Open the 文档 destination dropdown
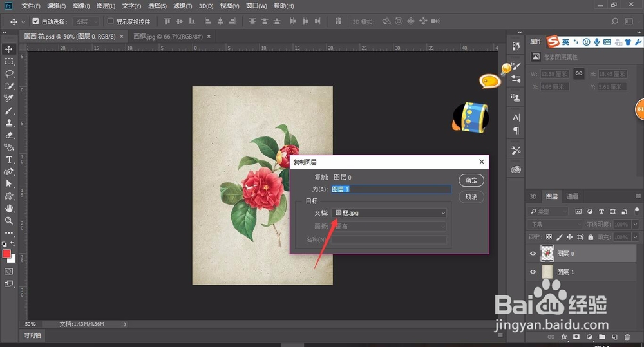Screen dimensions: 644x347 (389, 212)
